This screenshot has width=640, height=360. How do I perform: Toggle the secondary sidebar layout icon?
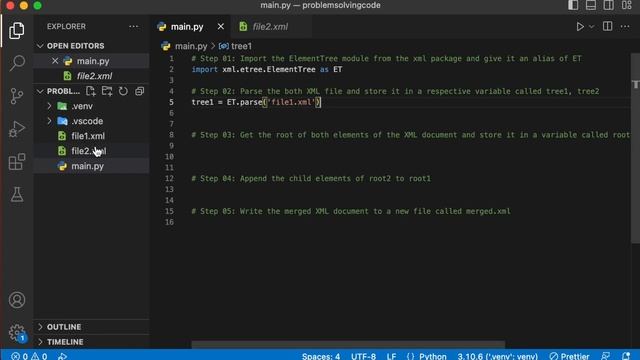click(x=609, y=5)
